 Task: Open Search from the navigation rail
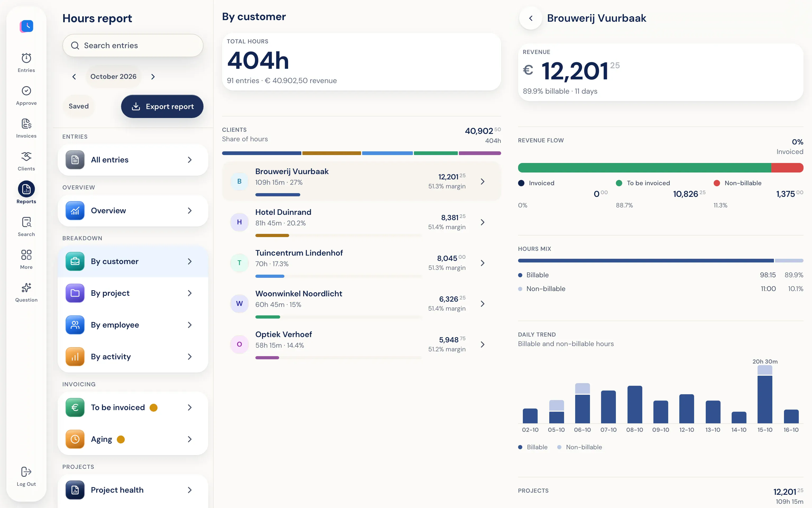pyautogui.click(x=26, y=227)
